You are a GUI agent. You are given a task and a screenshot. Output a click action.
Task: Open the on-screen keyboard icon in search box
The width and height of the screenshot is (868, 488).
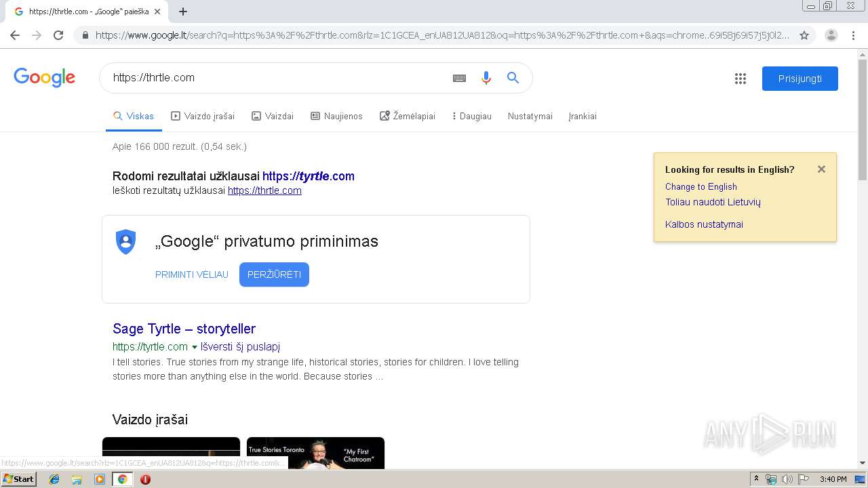point(459,78)
